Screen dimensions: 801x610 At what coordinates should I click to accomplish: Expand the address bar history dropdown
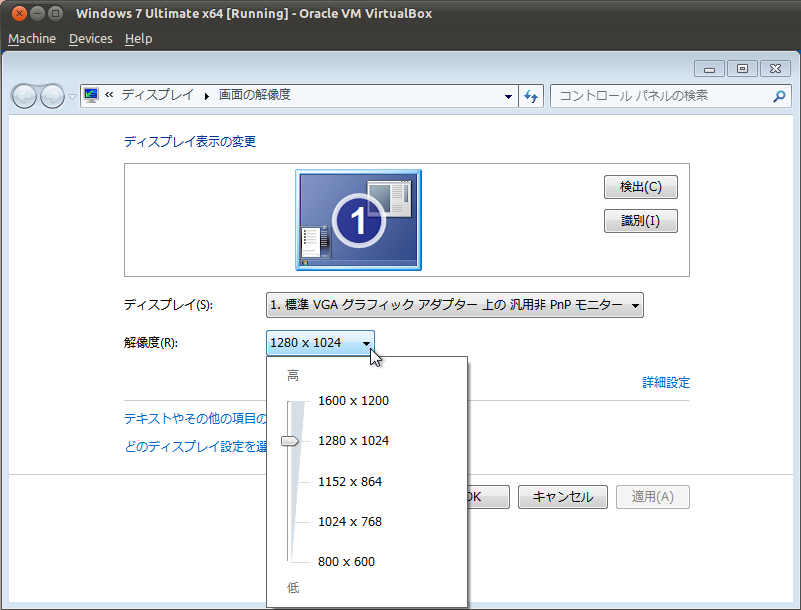coord(508,96)
